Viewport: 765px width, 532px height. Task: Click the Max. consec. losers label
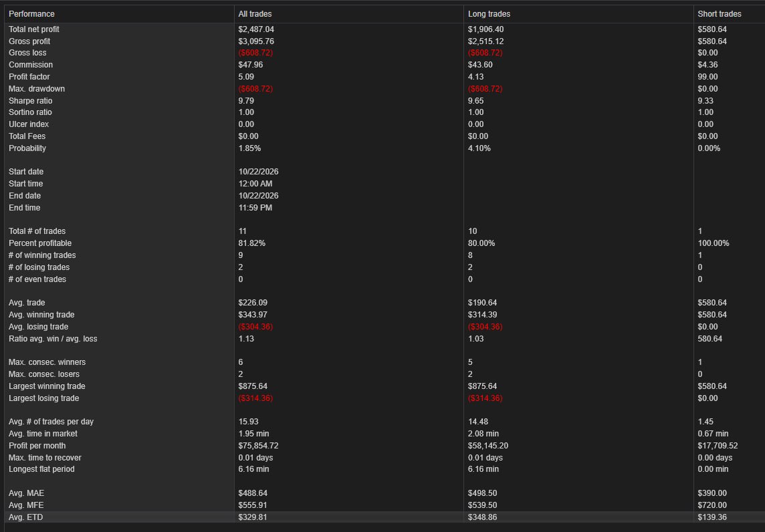point(44,374)
